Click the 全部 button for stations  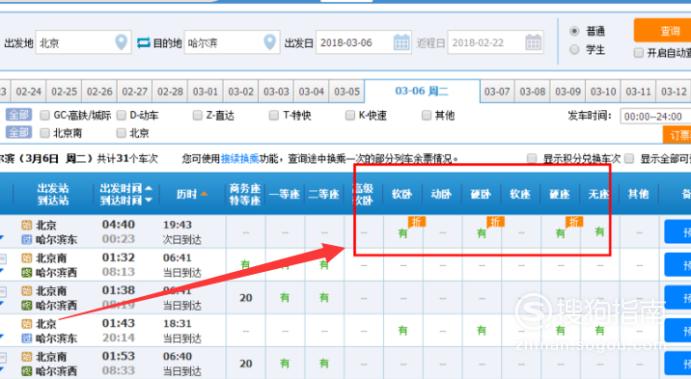19,132
